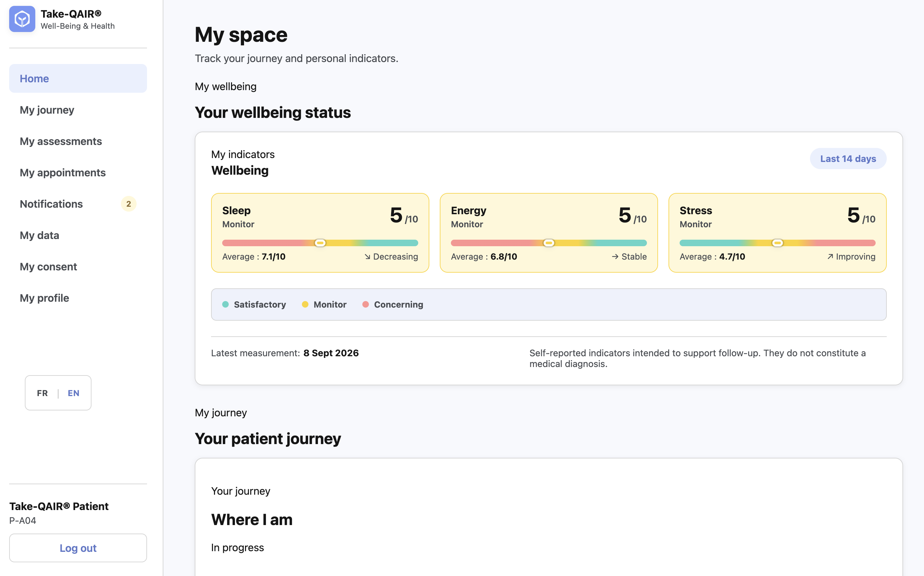924x576 pixels.
Task: Click the My space page heading
Action: (241, 35)
